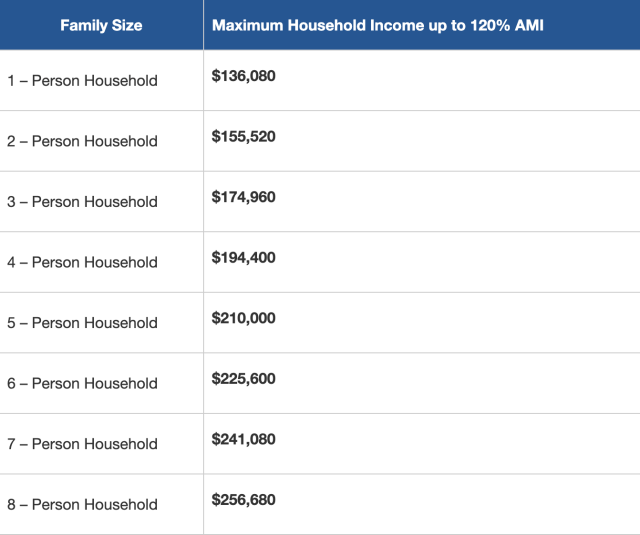
Task: Click the $136,080 income value
Action: tap(243, 76)
